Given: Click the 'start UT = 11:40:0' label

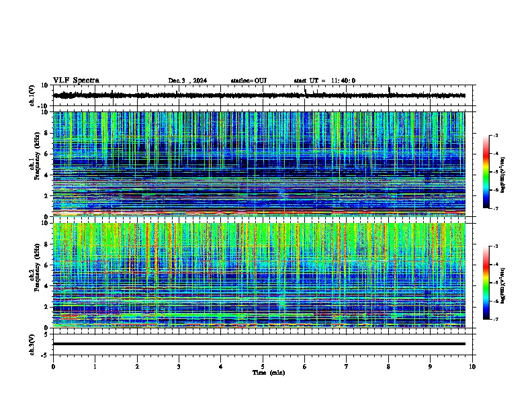Looking at the screenshot, I should click(324, 81).
